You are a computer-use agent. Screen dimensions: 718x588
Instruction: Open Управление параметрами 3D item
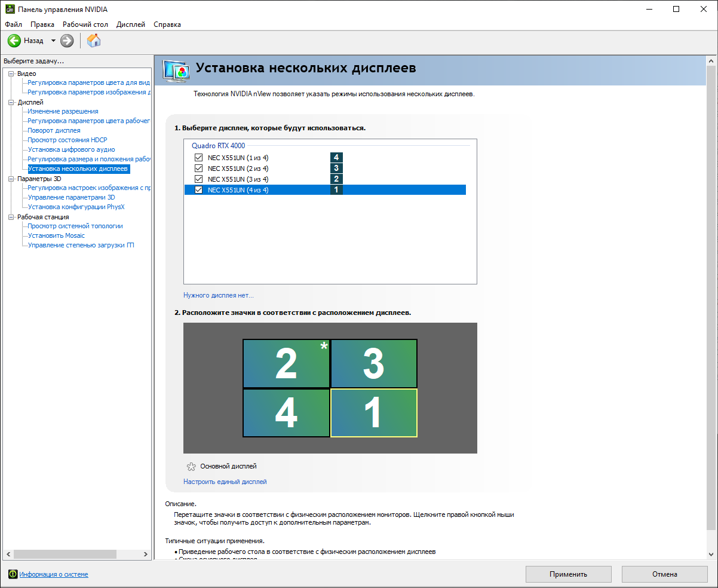pyautogui.click(x=71, y=197)
